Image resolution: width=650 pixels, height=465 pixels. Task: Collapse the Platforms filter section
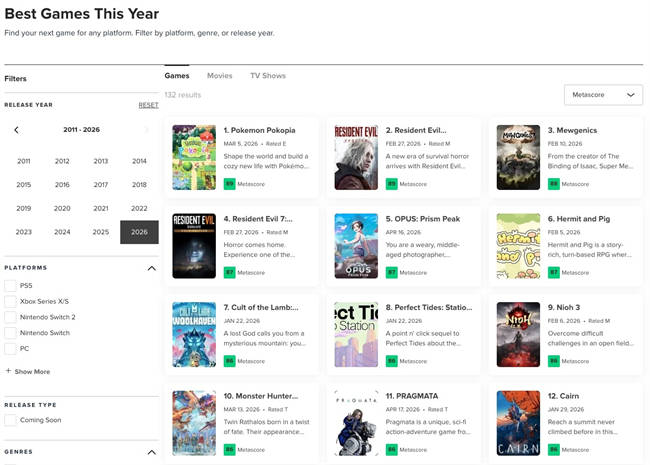[x=151, y=268]
